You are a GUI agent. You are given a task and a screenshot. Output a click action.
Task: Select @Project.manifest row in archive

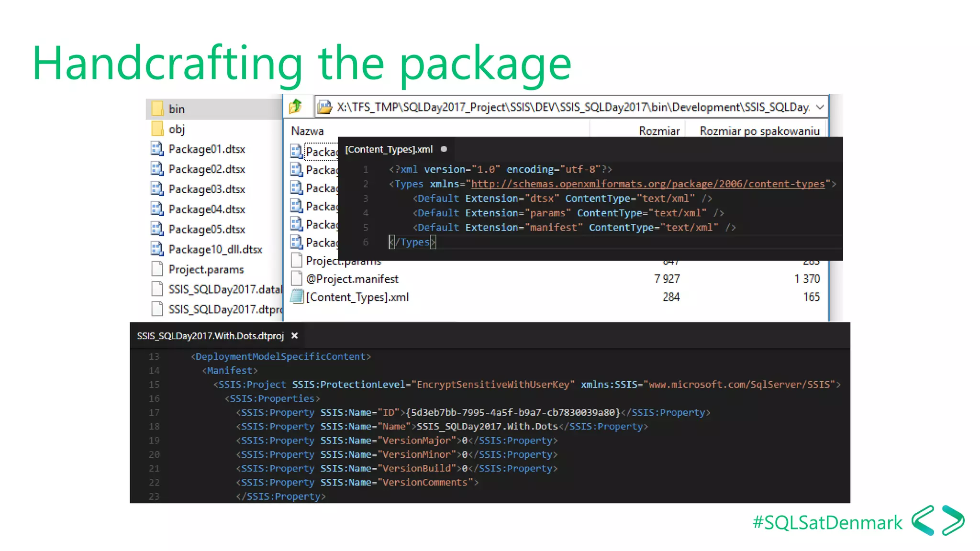click(x=555, y=278)
